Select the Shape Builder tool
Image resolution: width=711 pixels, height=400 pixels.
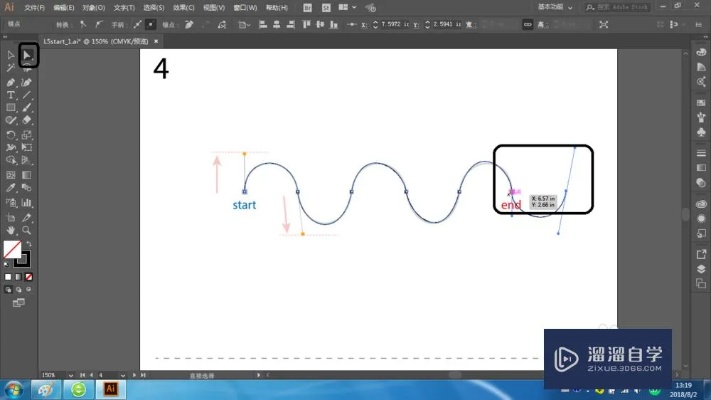pos(10,160)
